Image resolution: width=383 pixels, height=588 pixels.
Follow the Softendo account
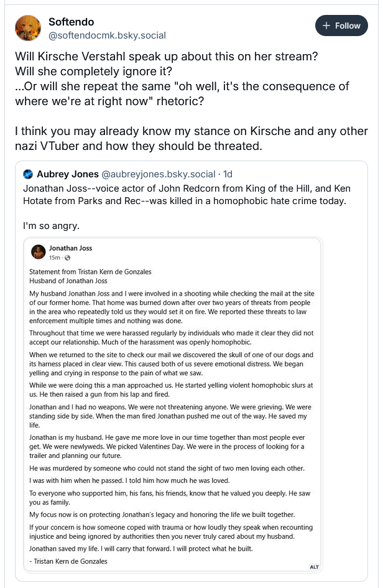(x=341, y=26)
